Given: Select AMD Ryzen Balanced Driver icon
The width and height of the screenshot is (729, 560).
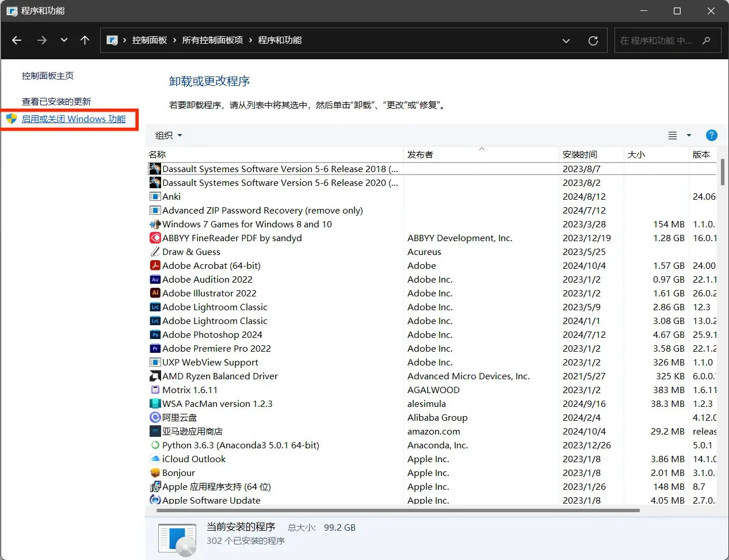Looking at the screenshot, I should tap(155, 376).
